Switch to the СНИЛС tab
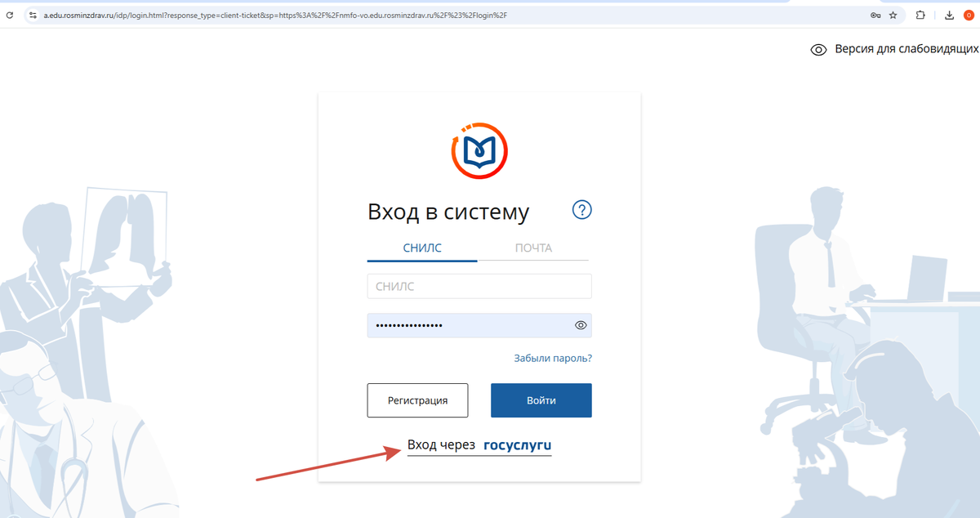This screenshot has height=518, width=980. tap(422, 248)
